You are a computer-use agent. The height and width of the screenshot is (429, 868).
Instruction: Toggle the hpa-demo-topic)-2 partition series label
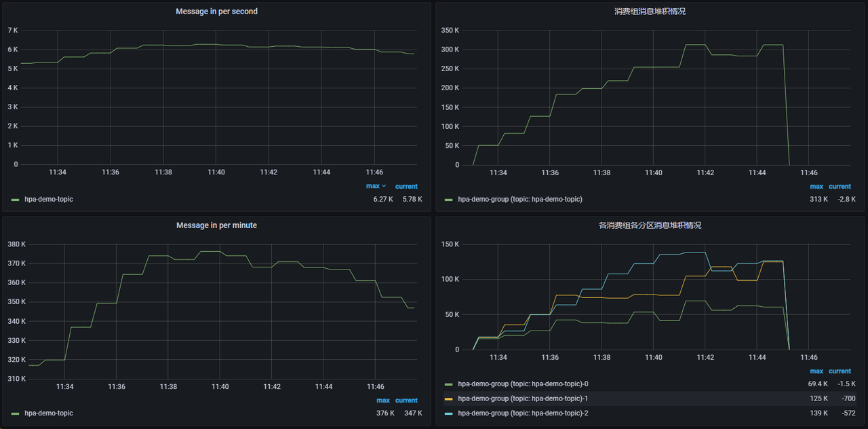[x=523, y=413]
